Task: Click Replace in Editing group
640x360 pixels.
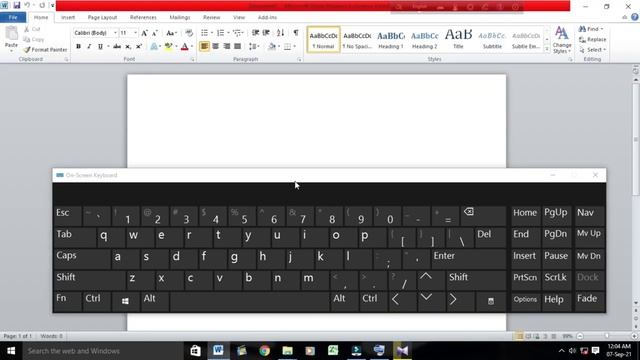Action: click(x=593, y=40)
